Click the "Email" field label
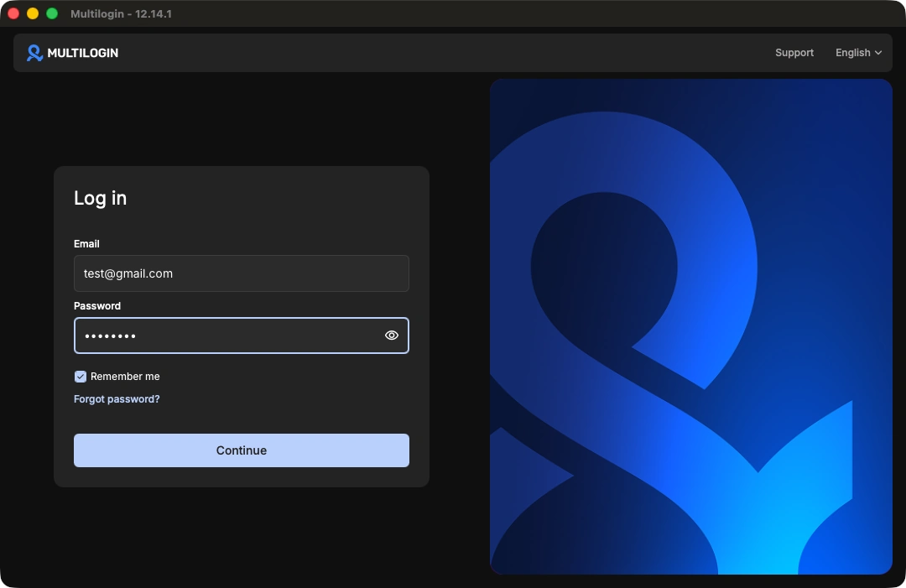Screen dimensions: 906x588 [86, 244]
